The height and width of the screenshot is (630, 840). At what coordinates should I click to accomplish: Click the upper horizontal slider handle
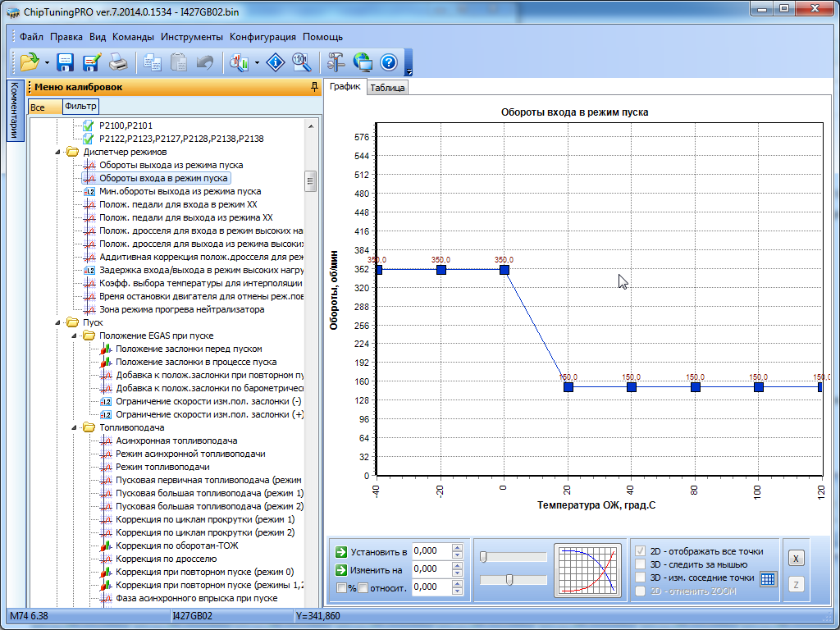point(483,557)
